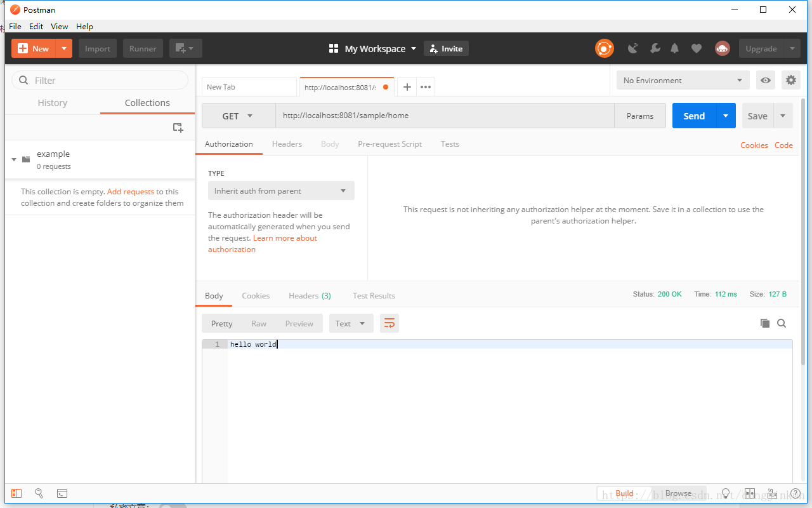Open the user avatar profile menu
812x508 pixels.
click(723, 48)
